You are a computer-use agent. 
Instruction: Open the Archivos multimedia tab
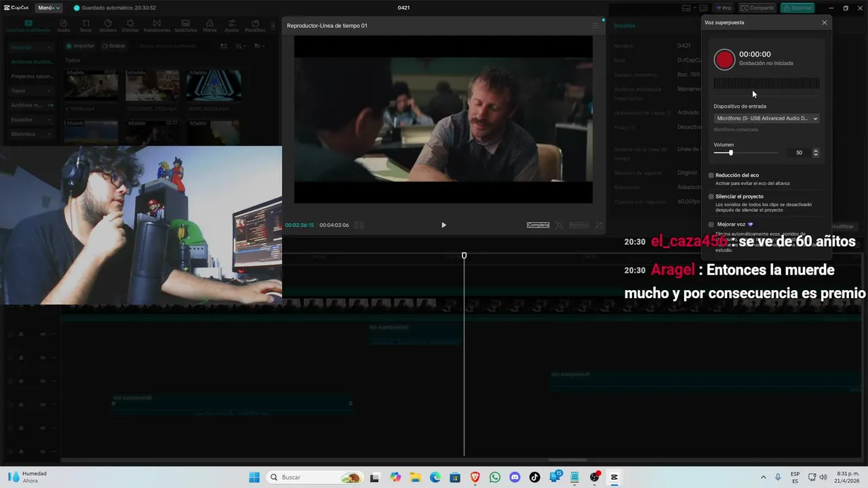(x=28, y=26)
